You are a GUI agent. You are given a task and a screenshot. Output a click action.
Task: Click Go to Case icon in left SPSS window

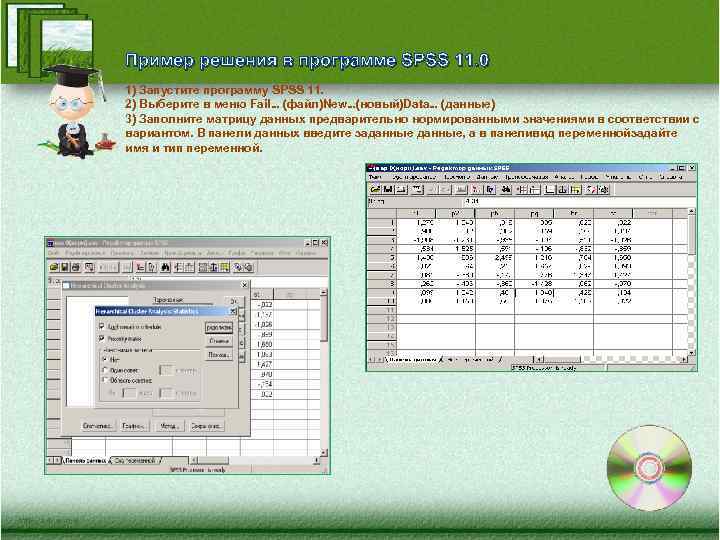pyautogui.click(x=140, y=267)
